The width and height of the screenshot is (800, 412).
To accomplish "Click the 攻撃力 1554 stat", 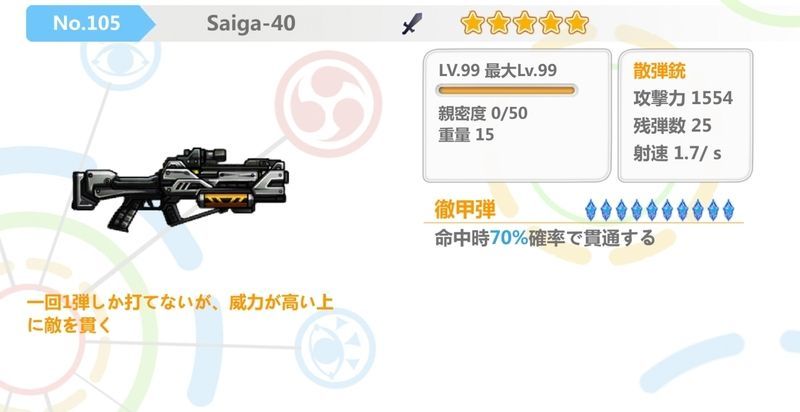I will pyautogui.click(x=683, y=98).
